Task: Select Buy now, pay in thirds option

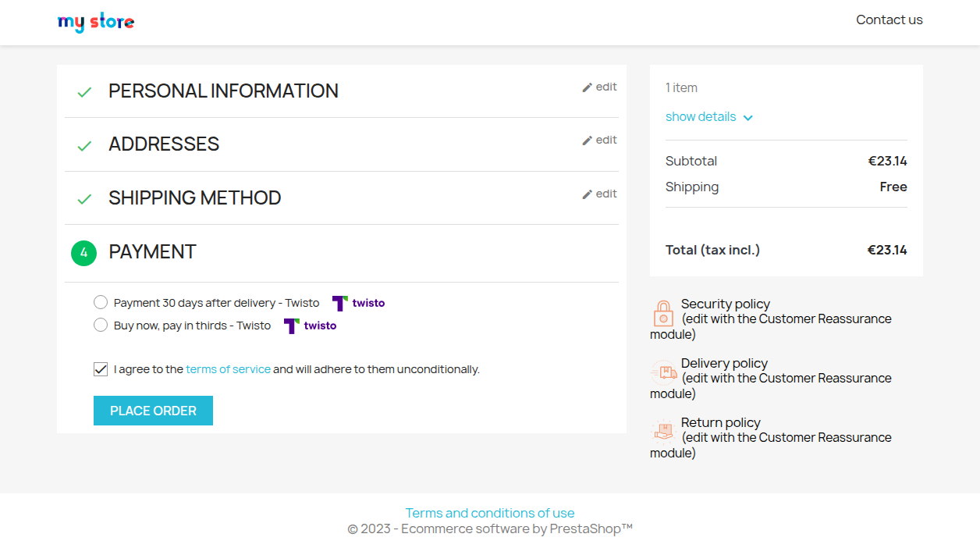Action: (101, 326)
